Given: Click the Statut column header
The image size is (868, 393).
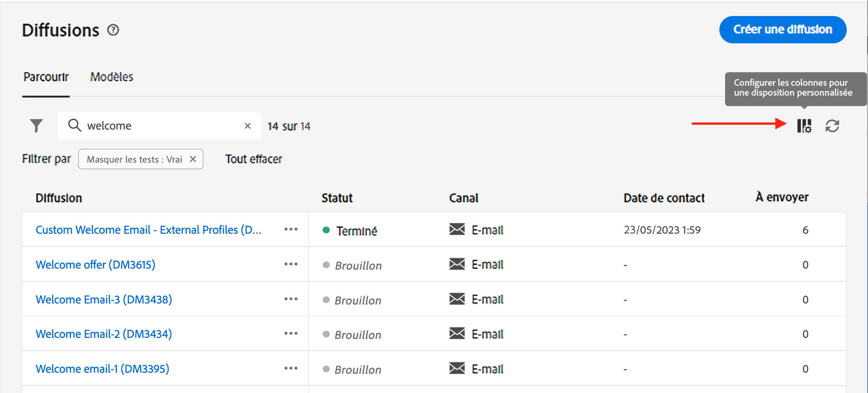Looking at the screenshot, I should (x=337, y=198).
